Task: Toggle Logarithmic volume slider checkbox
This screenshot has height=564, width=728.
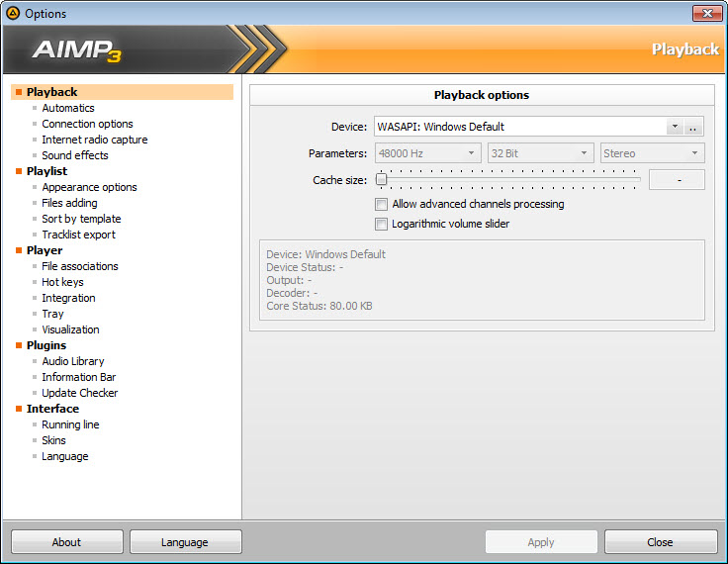Action: click(x=381, y=224)
